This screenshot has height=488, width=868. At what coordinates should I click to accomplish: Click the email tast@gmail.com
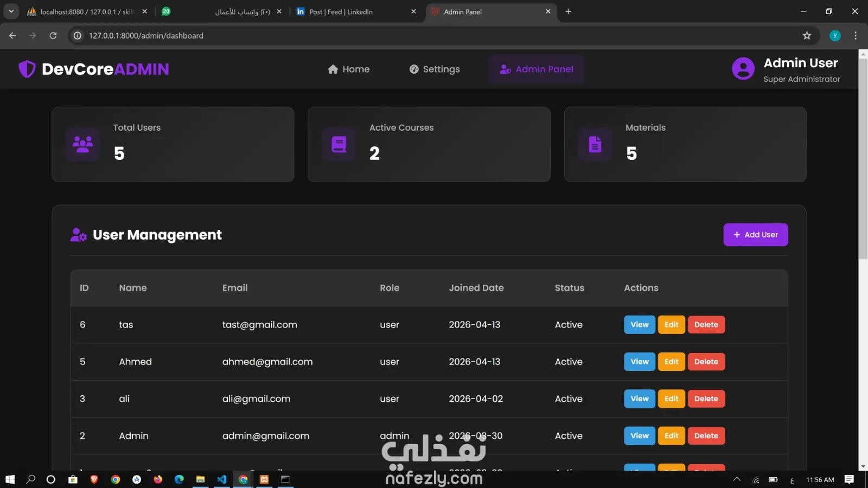pyautogui.click(x=260, y=325)
